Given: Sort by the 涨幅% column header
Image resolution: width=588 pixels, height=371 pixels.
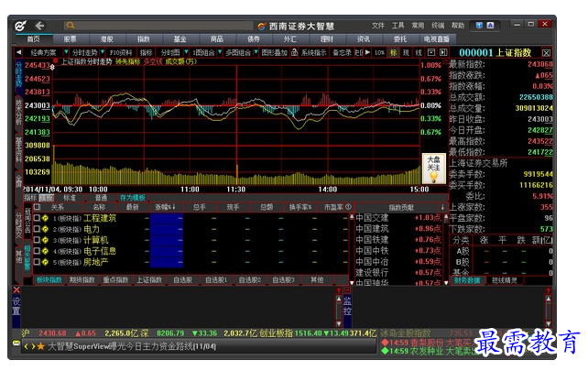Looking at the screenshot, I should pyautogui.click(x=165, y=207).
